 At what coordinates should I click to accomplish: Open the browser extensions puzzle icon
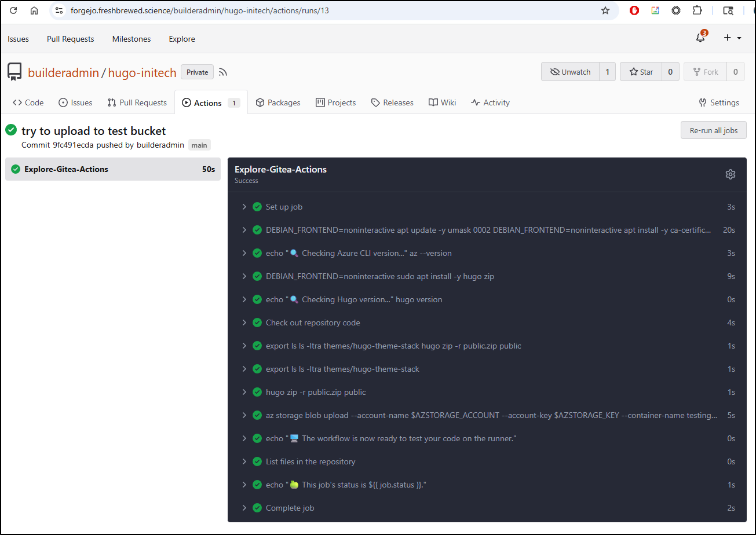pos(697,10)
